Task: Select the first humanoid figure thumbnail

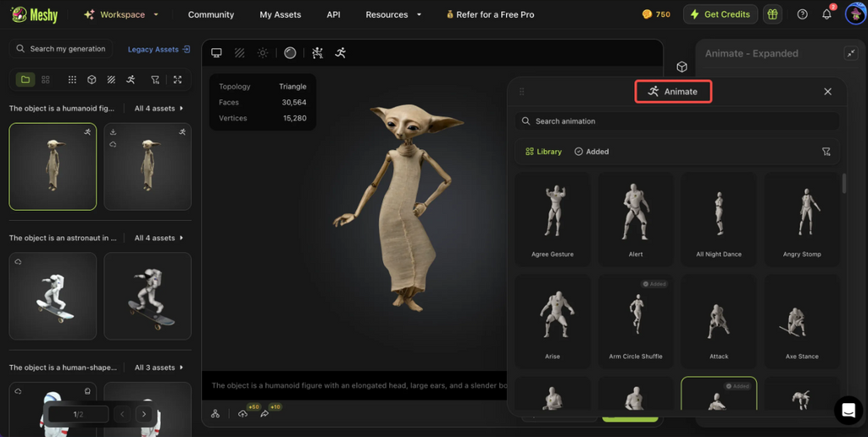Action: pyautogui.click(x=53, y=167)
